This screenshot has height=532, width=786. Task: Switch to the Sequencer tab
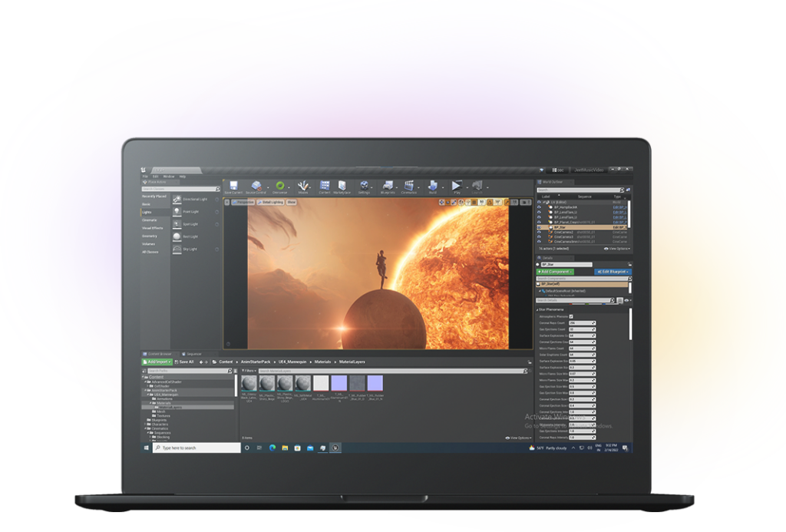[x=193, y=354]
